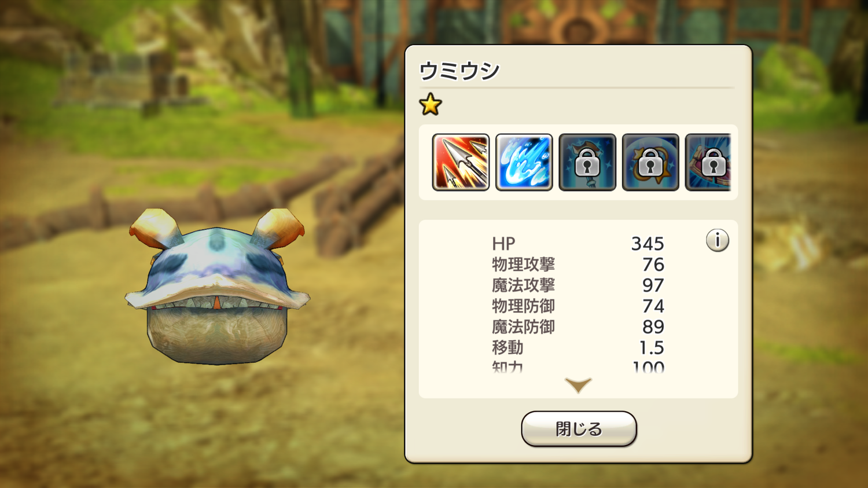Click the 魔法攻撃 value 97
This screenshot has width=868, height=488.
tap(653, 285)
